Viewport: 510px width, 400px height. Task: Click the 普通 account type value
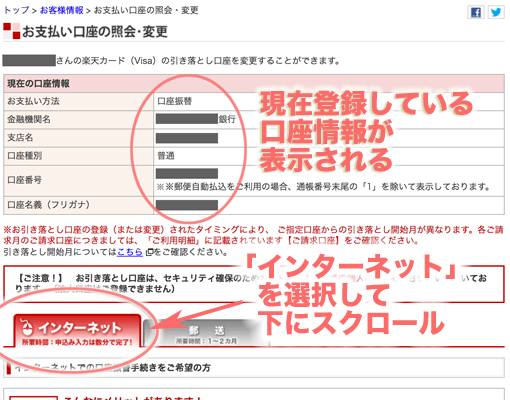166,156
